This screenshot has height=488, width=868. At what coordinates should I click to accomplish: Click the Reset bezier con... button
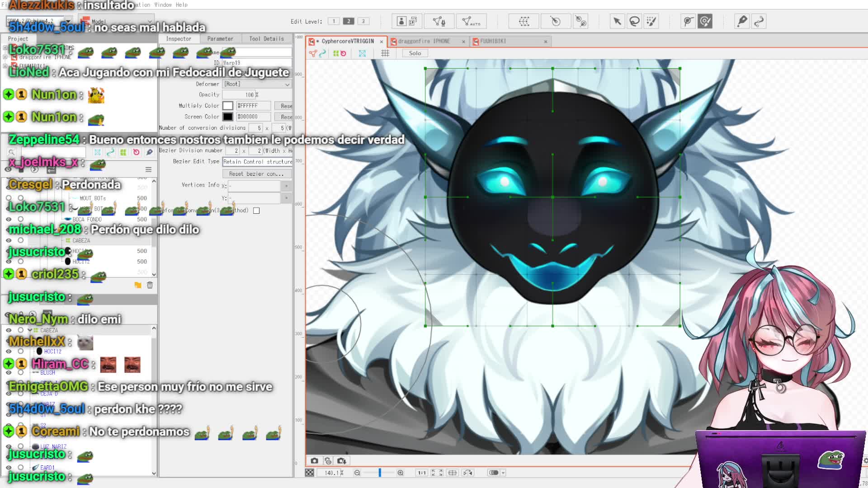tap(257, 174)
